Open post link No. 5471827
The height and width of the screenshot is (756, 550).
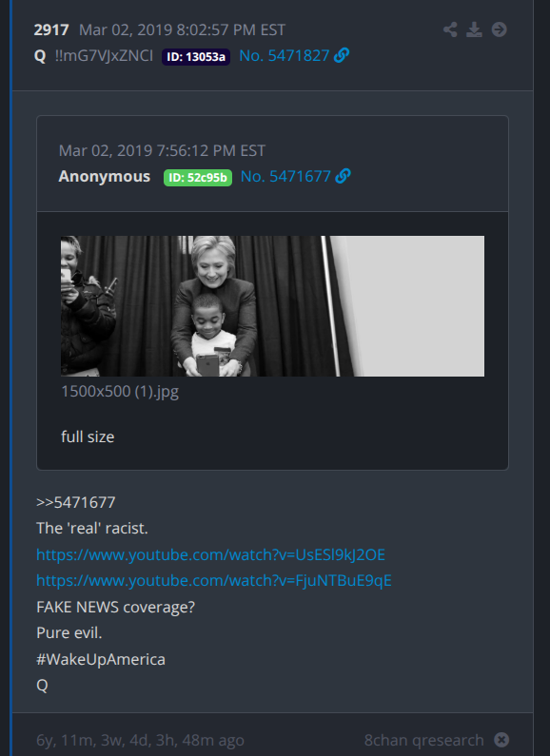pyautogui.click(x=285, y=56)
